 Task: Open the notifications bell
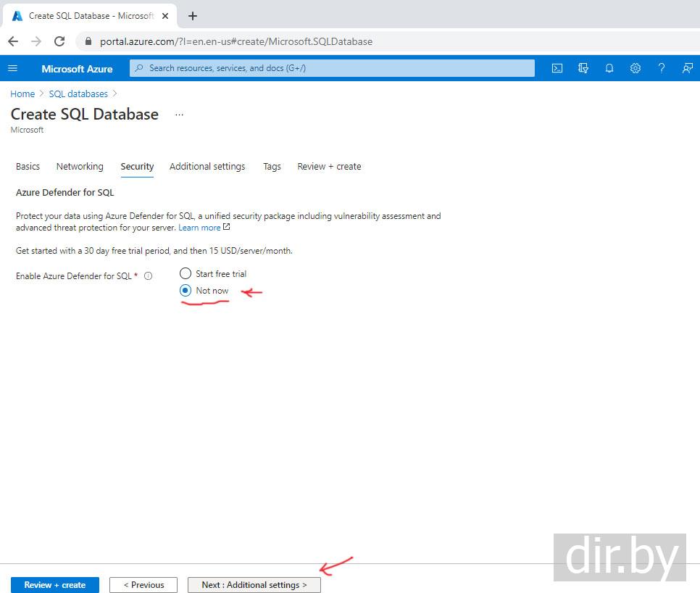click(609, 68)
